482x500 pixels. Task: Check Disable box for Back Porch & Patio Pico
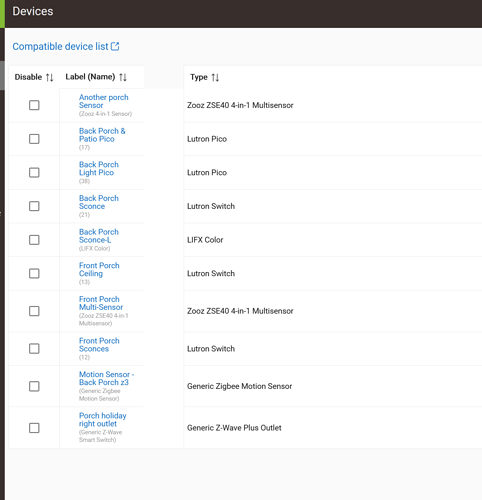coord(34,139)
